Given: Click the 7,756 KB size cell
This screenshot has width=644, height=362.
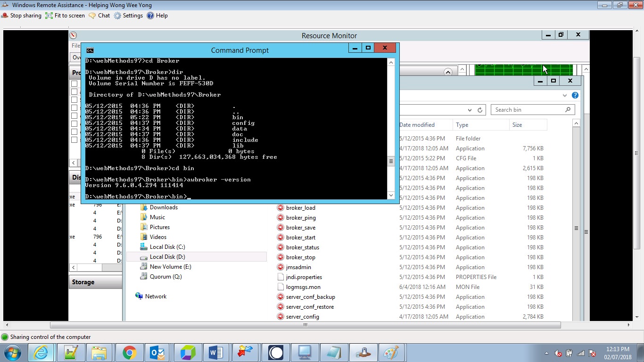Looking at the screenshot, I should coord(533,148).
